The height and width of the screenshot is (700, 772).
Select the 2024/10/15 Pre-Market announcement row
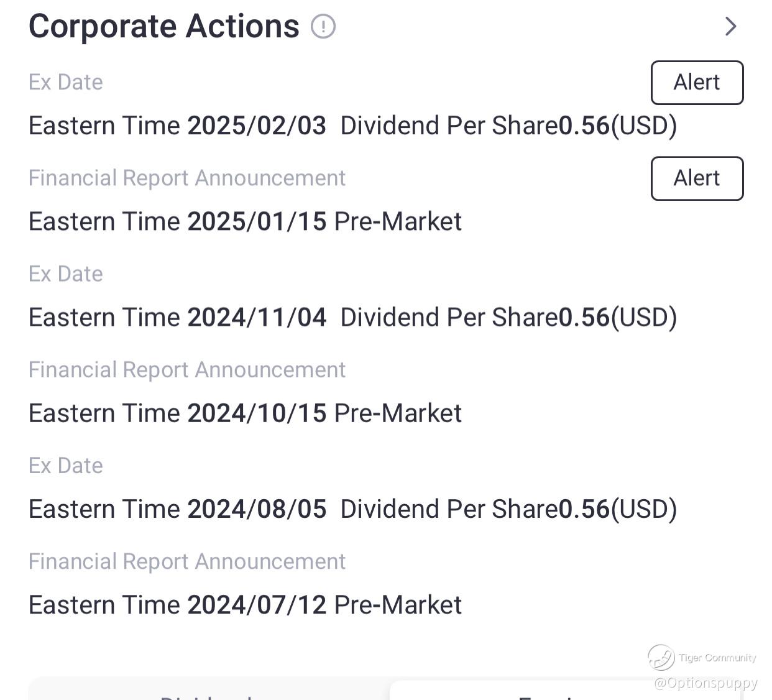[245, 413]
